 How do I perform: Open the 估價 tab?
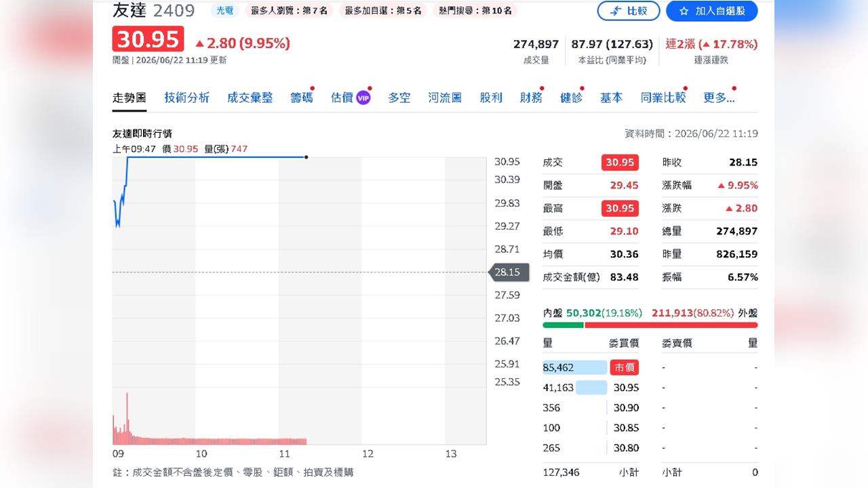(x=342, y=98)
